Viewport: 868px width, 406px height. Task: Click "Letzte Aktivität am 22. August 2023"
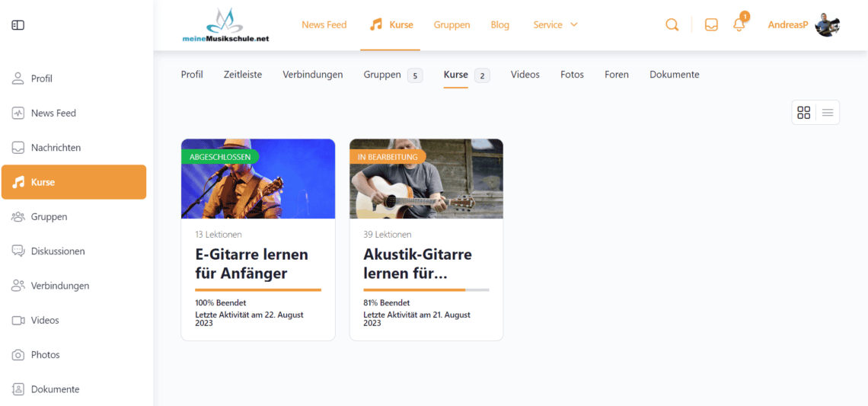click(x=249, y=318)
